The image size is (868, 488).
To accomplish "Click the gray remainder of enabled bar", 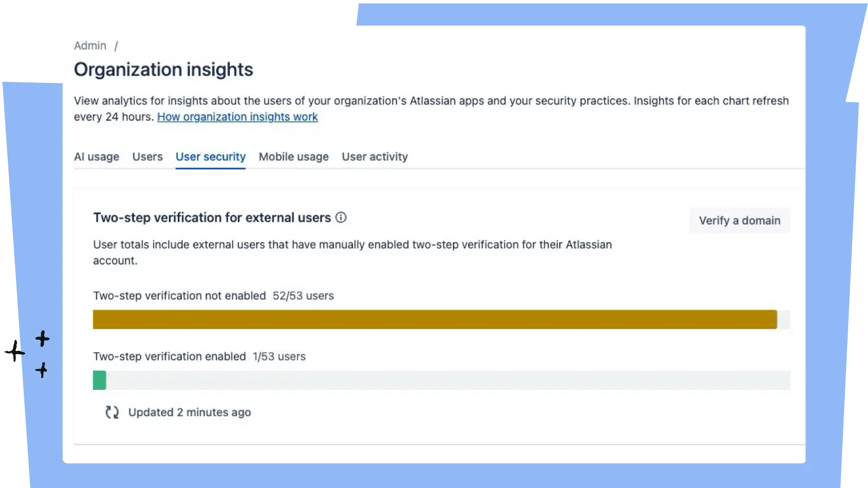I will [448, 380].
